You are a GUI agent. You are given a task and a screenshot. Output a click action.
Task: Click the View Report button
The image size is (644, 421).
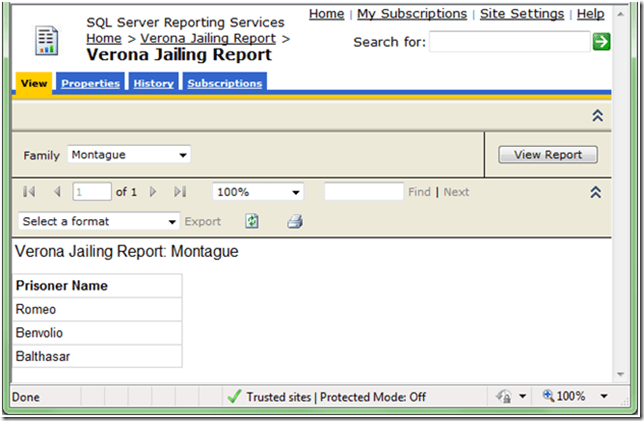tap(547, 155)
